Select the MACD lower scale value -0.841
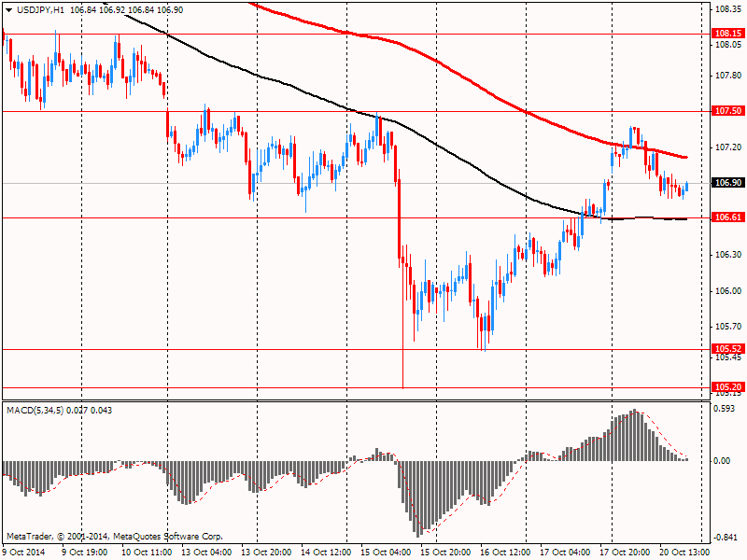This screenshot has width=747, height=560. tap(725, 538)
